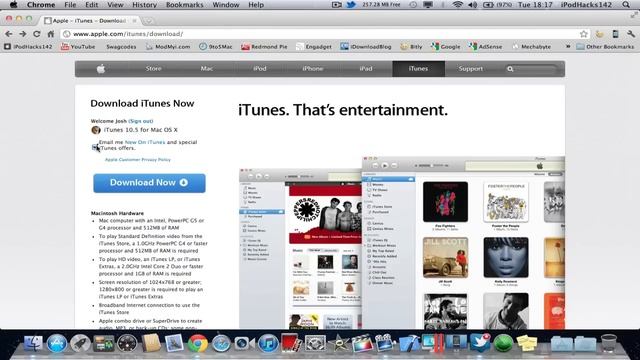This screenshot has height=360, width=640.
Task: Open the History menu
Action: (x=144, y=5)
